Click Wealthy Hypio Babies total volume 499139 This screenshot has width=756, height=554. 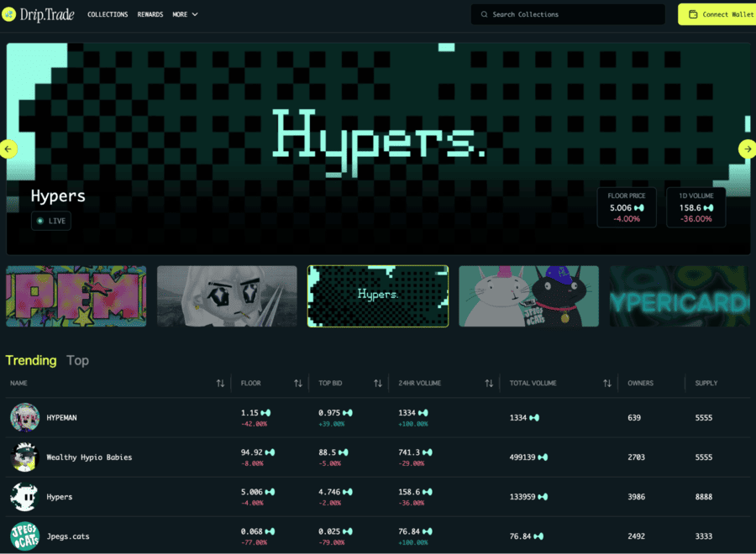(522, 457)
